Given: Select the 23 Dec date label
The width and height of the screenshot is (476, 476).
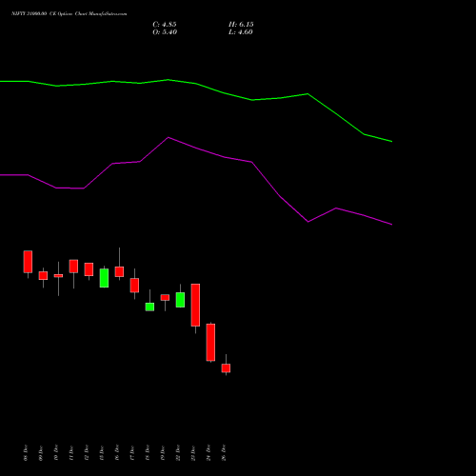Looking at the screenshot, I should [x=193, y=453].
